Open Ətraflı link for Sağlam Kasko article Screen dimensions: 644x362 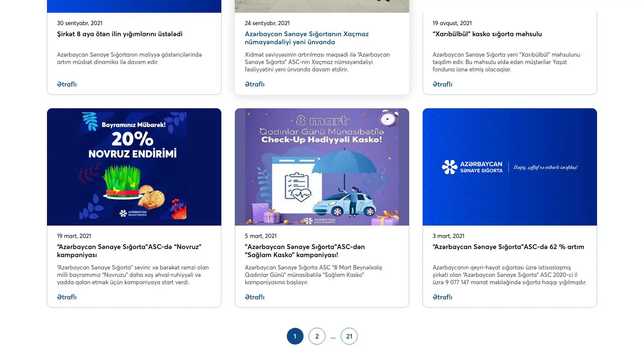pyautogui.click(x=255, y=297)
